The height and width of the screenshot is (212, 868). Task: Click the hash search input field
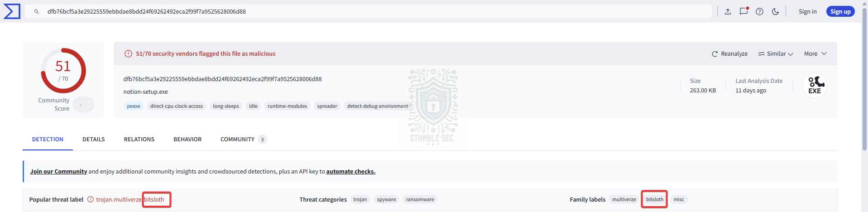click(x=368, y=12)
